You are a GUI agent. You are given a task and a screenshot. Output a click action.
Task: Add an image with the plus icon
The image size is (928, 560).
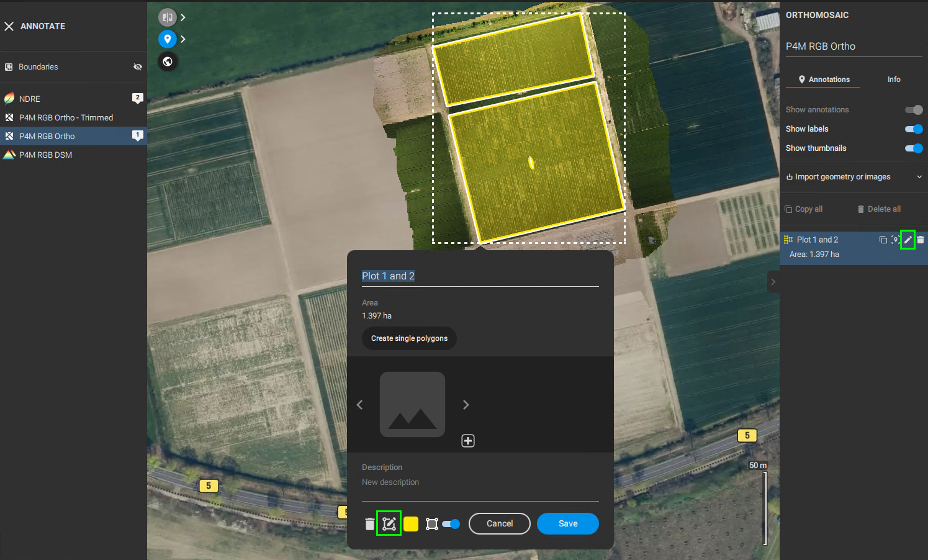468,441
